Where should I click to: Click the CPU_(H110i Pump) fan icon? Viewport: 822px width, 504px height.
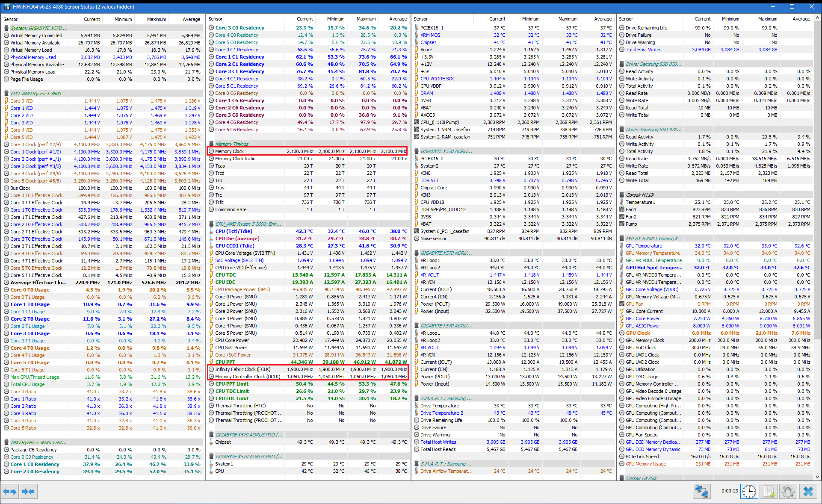pos(417,122)
